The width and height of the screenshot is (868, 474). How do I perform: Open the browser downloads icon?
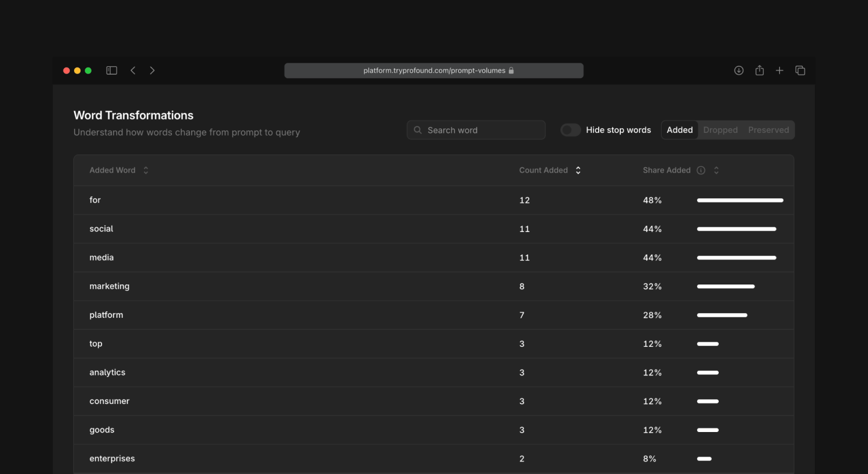click(x=739, y=71)
